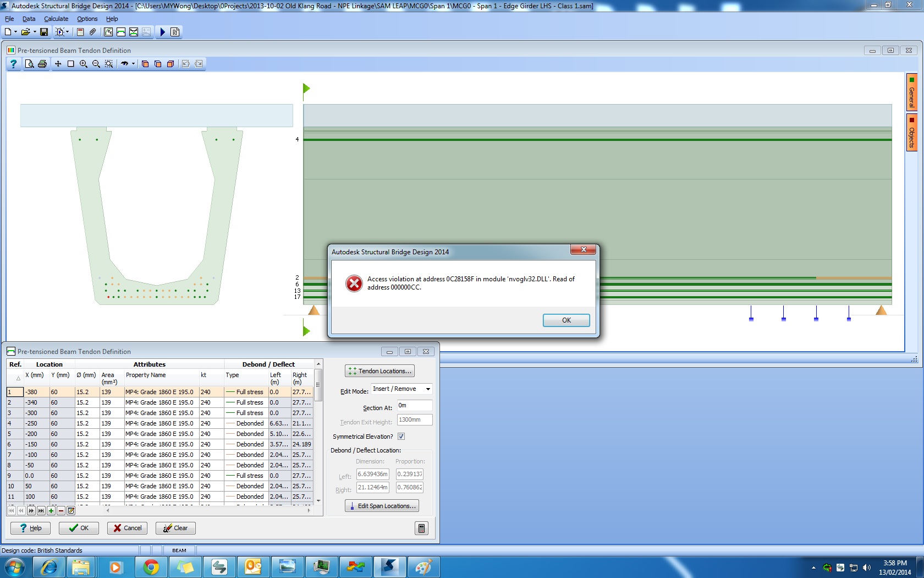The width and height of the screenshot is (924, 578).
Task: Print the tendon definition view
Action: coord(42,64)
